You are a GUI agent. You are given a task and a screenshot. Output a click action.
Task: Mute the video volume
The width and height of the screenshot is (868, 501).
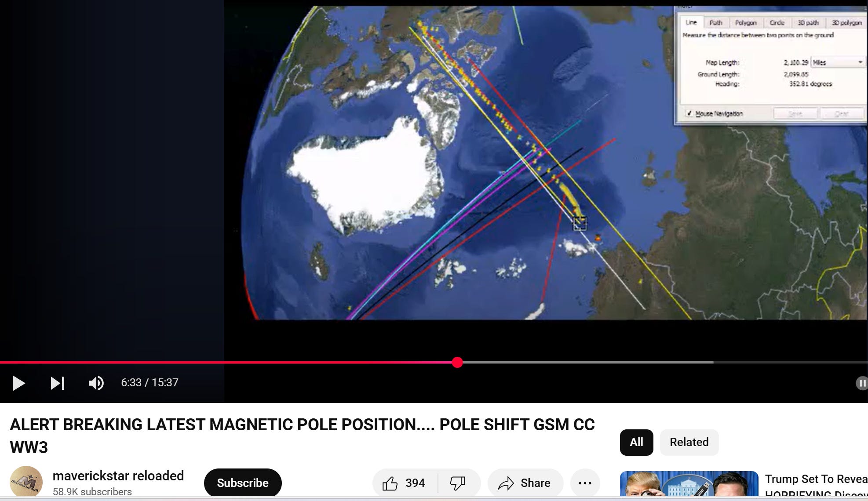96,383
